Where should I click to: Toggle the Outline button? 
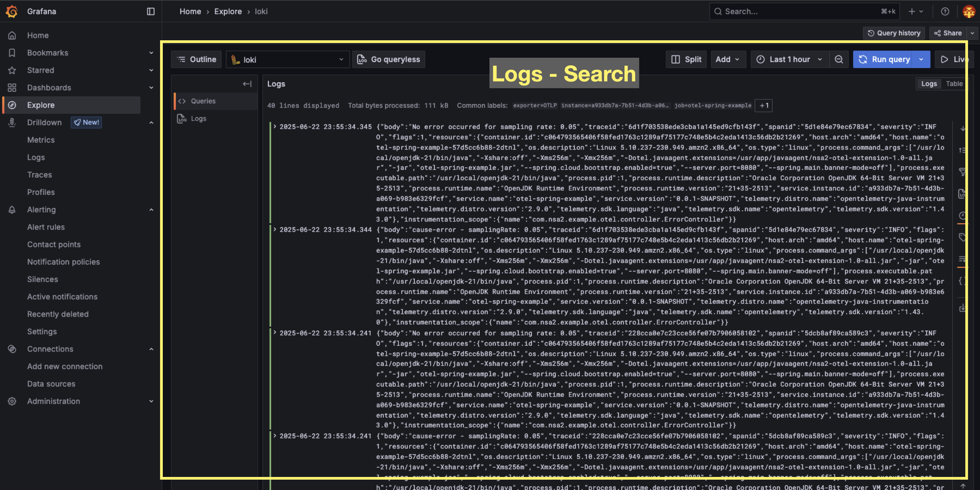coord(196,59)
